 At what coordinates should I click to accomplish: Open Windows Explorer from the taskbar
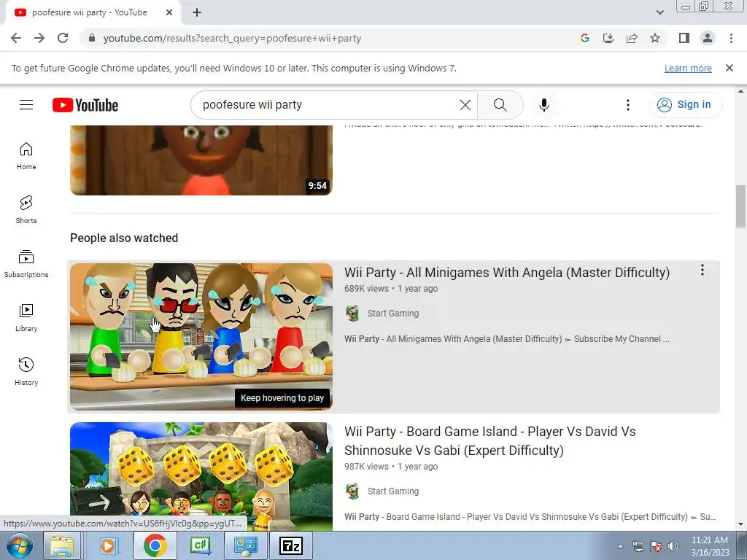click(x=63, y=545)
